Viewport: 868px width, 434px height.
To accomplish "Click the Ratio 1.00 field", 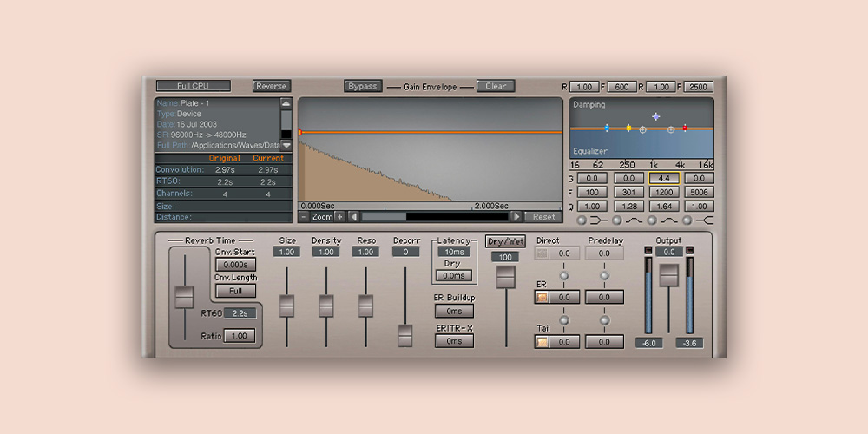I will pos(240,336).
